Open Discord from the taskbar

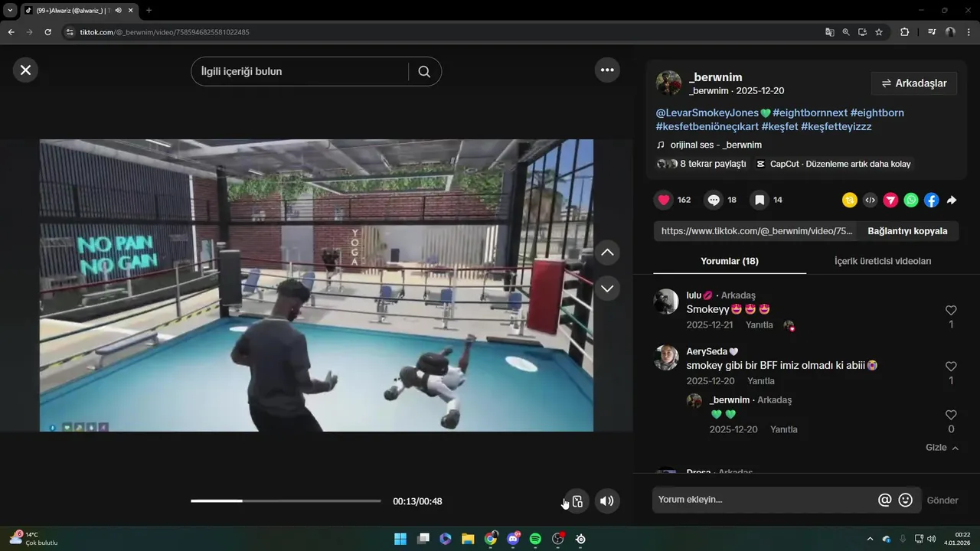(x=513, y=539)
